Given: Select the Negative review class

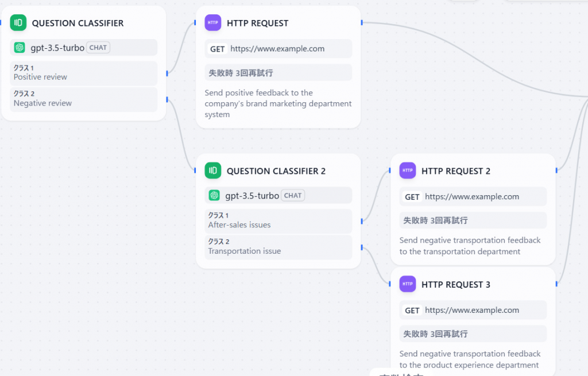Looking at the screenshot, I should point(84,99).
